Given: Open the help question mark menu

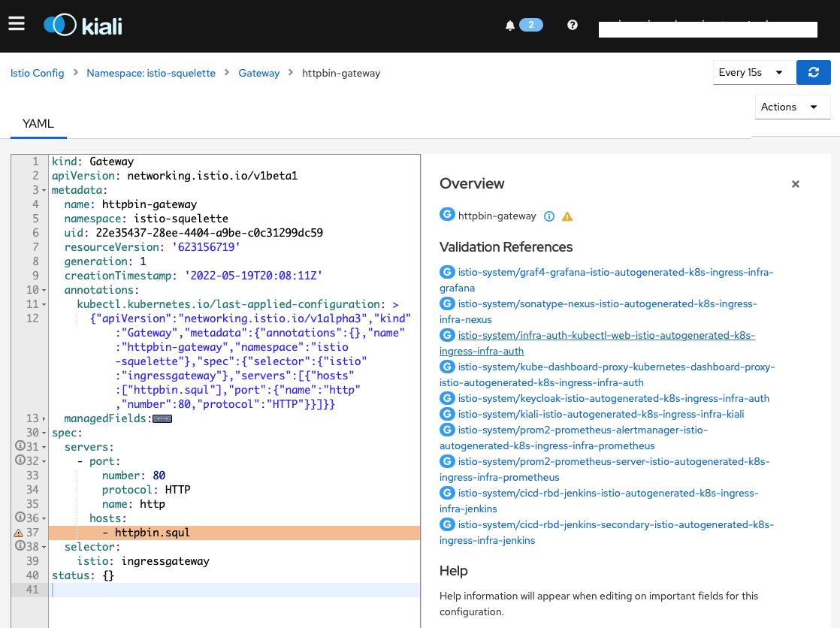Looking at the screenshot, I should (x=572, y=25).
